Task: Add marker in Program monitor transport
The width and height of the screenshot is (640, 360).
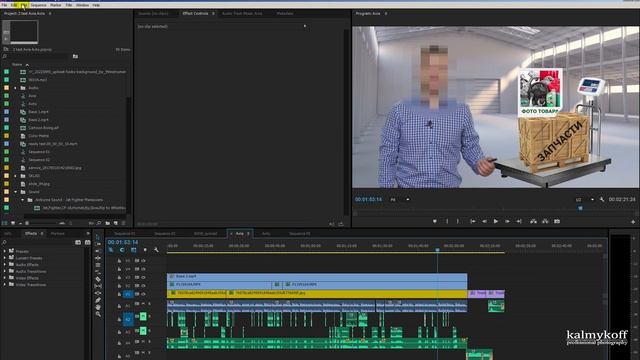Action: 435,221
